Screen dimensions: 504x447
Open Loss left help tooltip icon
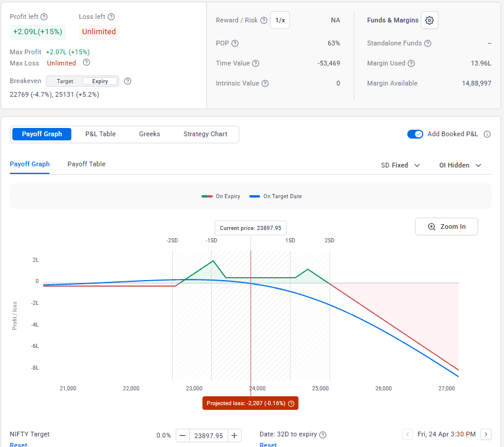[x=111, y=17]
